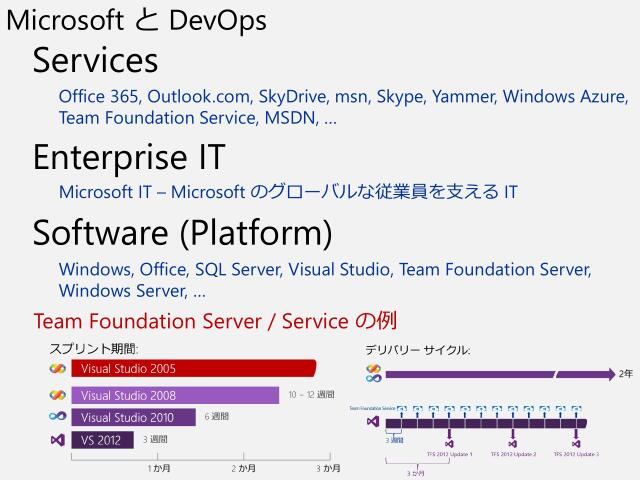Click the Services heading
The height and width of the screenshot is (480, 640).
[95, 60]
